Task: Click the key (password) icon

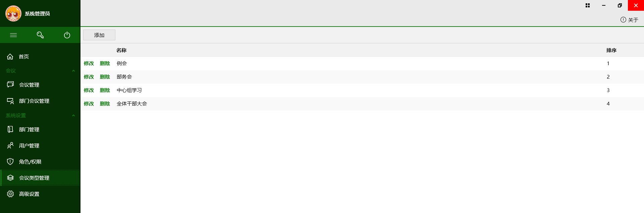Action: pyautogui.click(x=40, y=35)
